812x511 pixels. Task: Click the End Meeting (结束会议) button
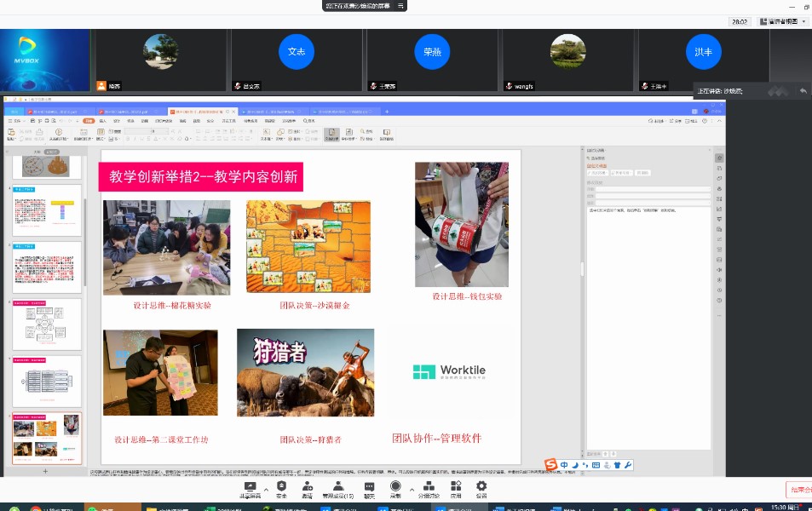pos(799,490)
